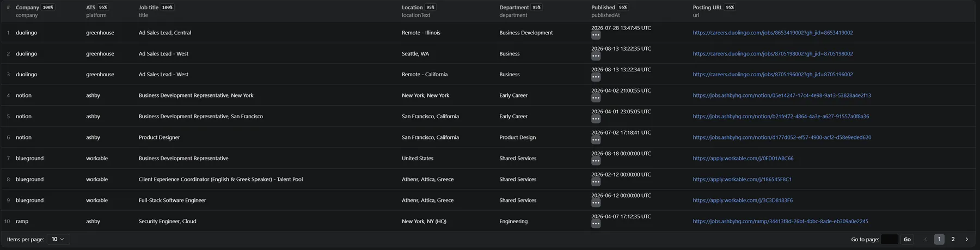Screen dimensions: 980x250
Task: Click the Go button next to page input
Action: click(x=907, y=239)
